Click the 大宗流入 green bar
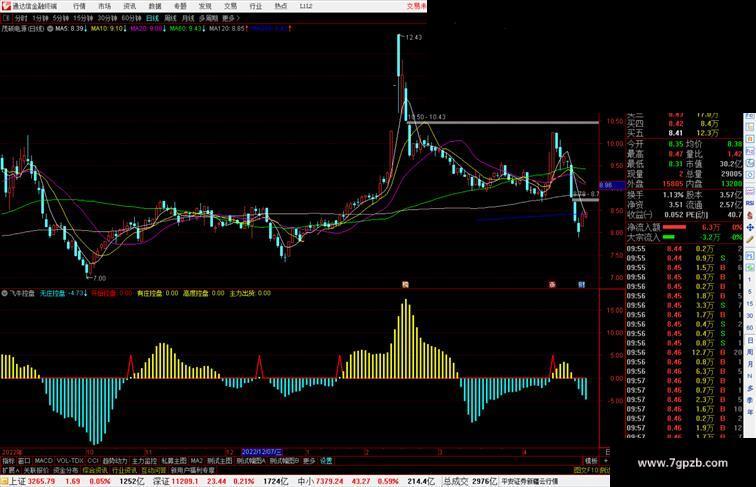Image resolution: width=756 pixels, height=487 pixels. pyautogui.click(x=669, y=237)
